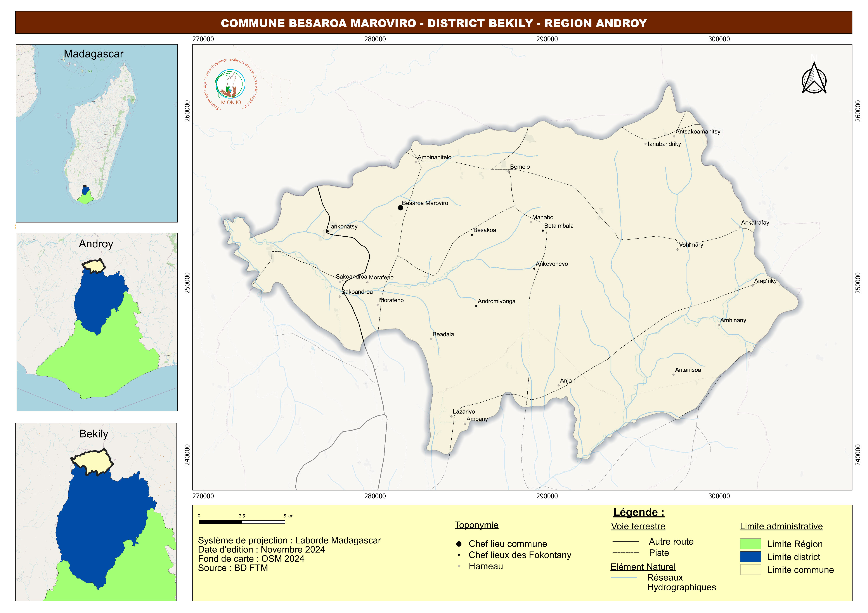Click the map title banner
Screen dimensions: 868x613
click(x=434, y=23)
